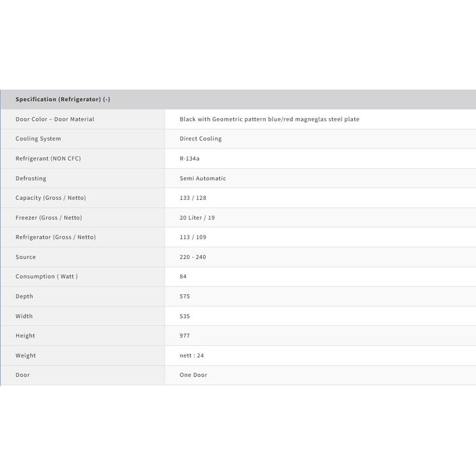Image resolution: width=476 pixels, height=476 pixels.
Task: Select the 20 Liter / 19 value
Action: (x=197, y=218)
